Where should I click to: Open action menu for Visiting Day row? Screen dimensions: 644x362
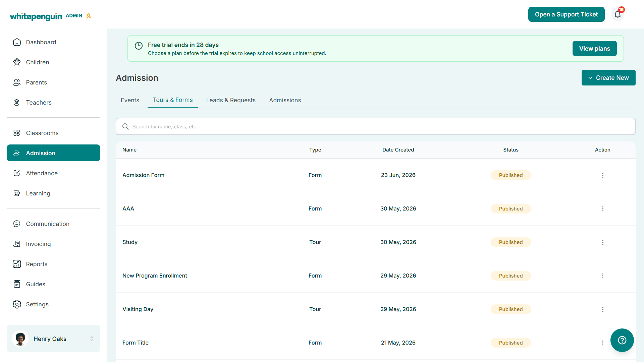click(x=603, y=309)
